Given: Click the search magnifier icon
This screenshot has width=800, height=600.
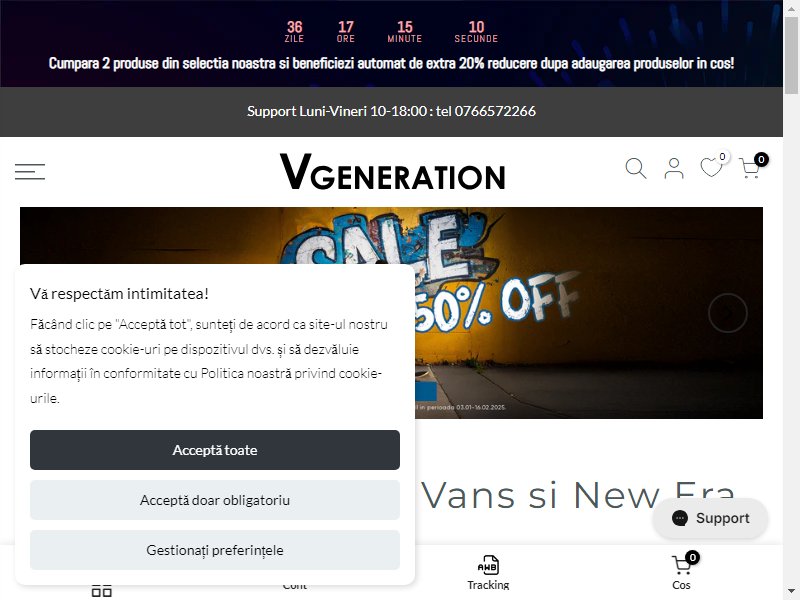Looking at the screenshot, I should point(636,168).
